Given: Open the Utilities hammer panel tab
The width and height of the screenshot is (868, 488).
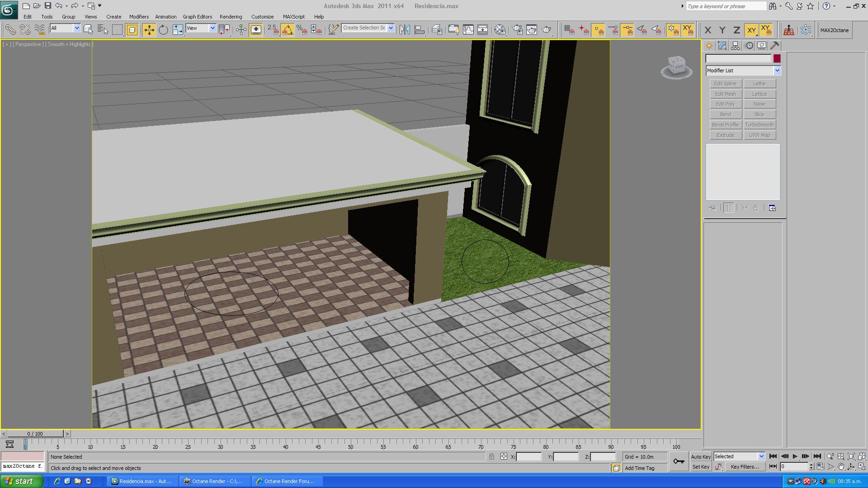Looking at the screenshot, I should click(774, 46).
